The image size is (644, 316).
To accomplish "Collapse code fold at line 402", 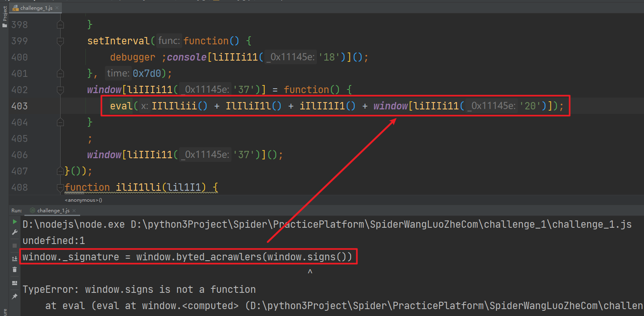I will pos(60,90).
